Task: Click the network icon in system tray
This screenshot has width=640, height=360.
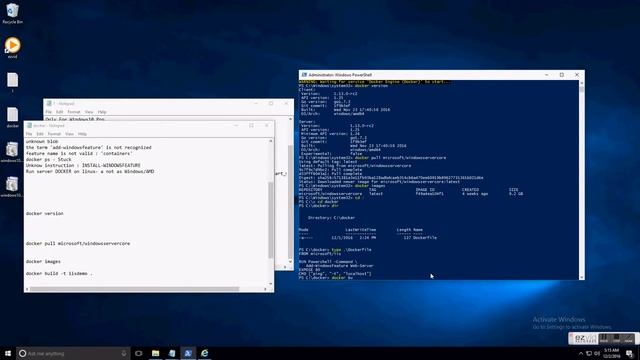Action: [x=589, y=353]
